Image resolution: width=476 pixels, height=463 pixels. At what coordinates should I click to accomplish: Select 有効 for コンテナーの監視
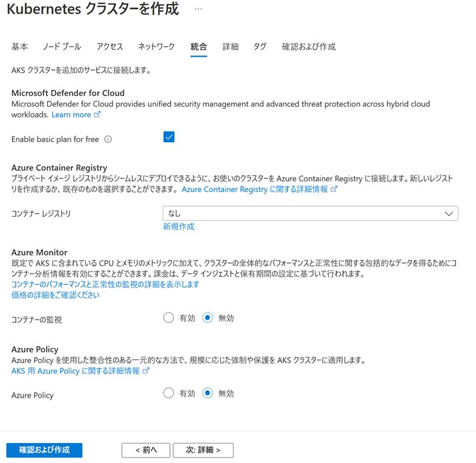point(169,318)
